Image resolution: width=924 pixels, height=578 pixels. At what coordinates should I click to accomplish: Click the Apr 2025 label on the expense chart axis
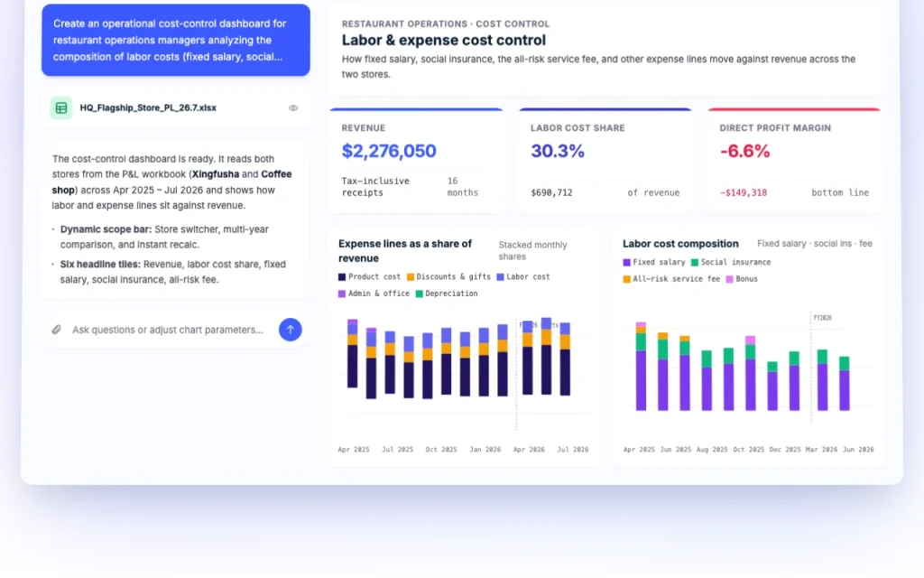pos(354,450)
